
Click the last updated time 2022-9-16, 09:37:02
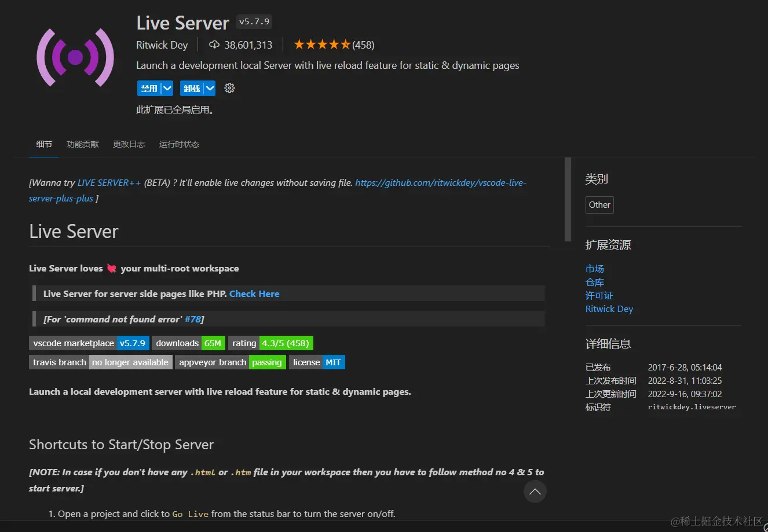685,394
